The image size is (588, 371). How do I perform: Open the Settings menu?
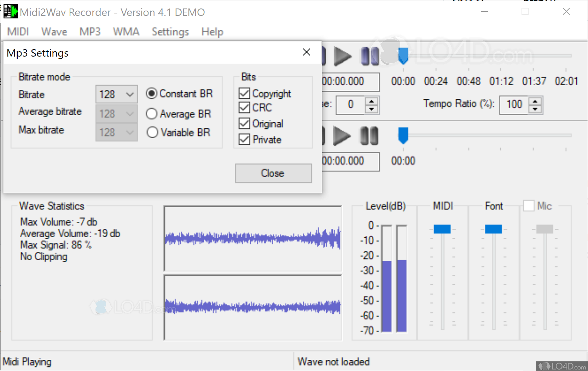(170, 32)
